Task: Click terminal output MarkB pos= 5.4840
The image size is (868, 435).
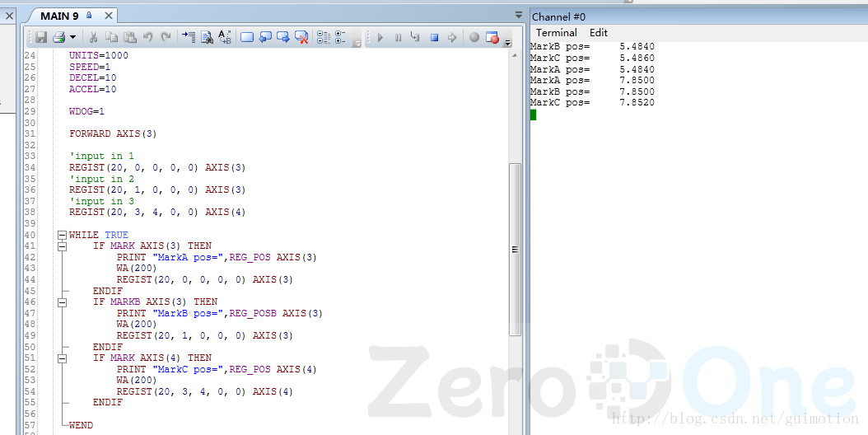Action: (592, 46)
